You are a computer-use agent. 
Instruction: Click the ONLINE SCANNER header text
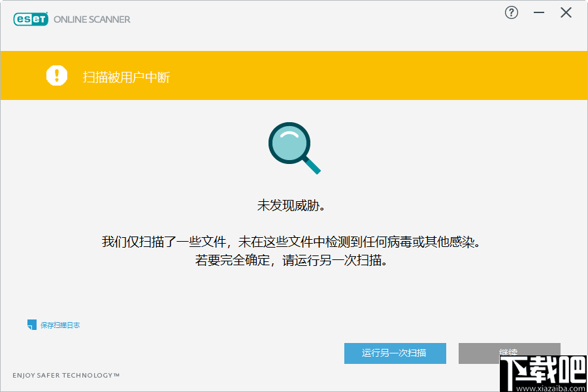[91, 19]
